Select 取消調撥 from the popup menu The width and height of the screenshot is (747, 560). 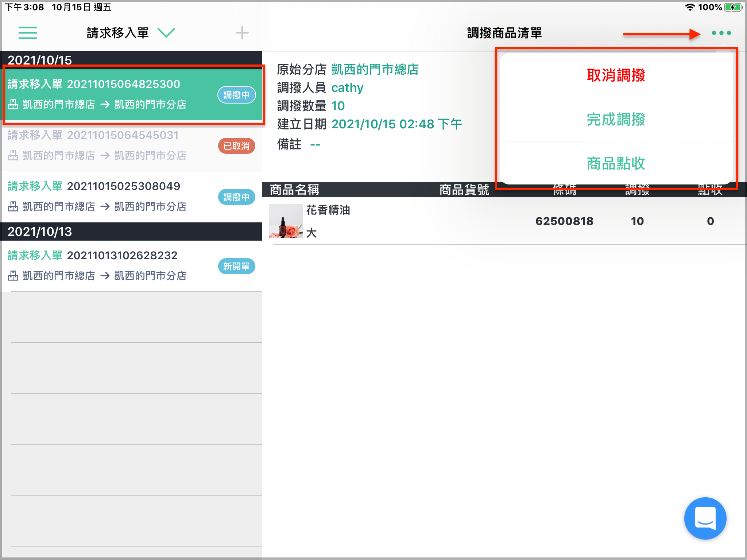pos(616,75)
